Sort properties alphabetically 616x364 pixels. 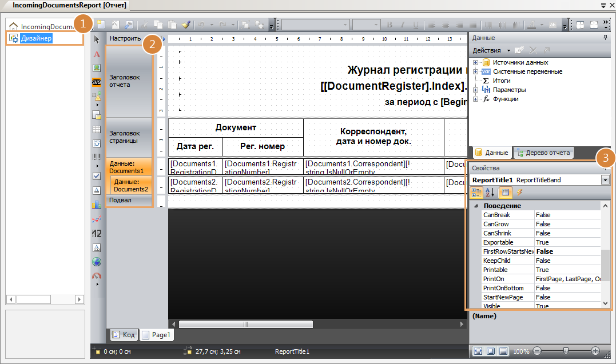pyautogui.click(x=490, y=193)
